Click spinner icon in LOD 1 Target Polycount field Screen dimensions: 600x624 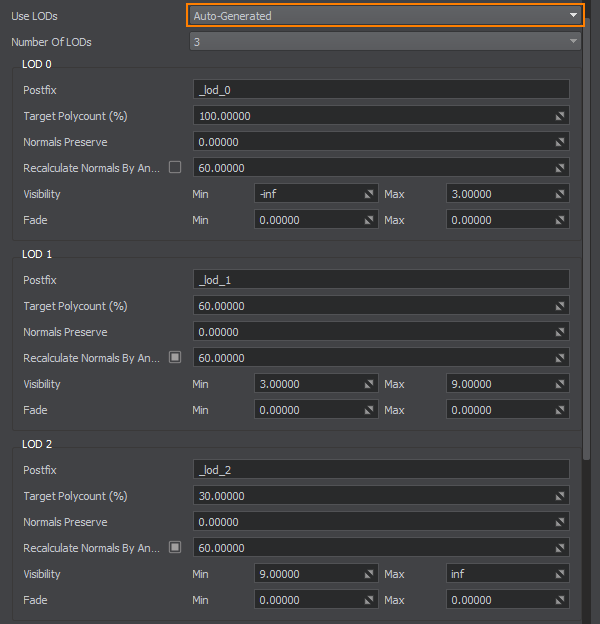click(561, 306)
